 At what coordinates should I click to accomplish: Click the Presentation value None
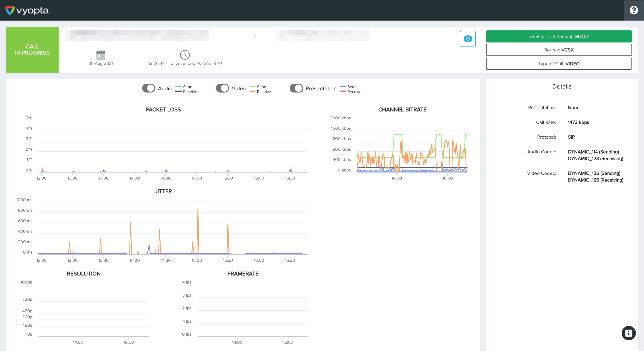coord(574,108)
